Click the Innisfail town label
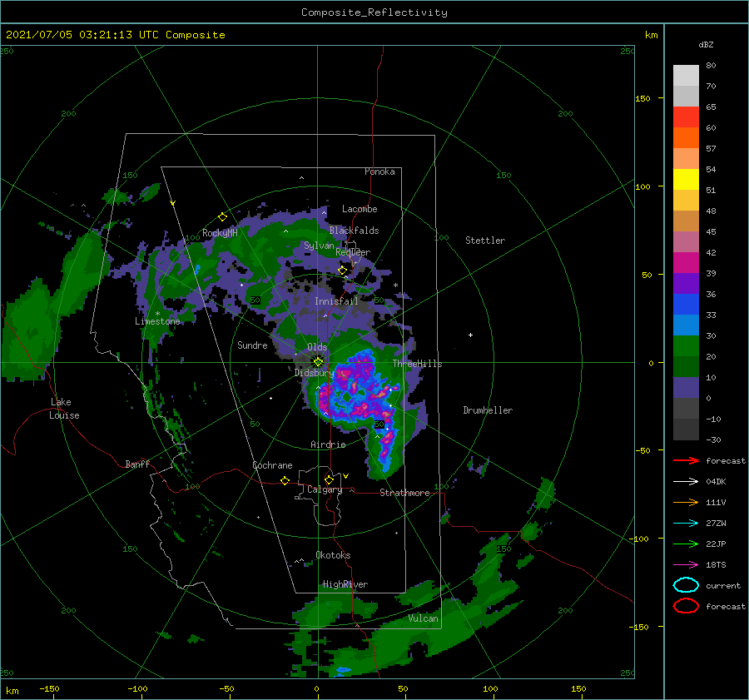Screen dimensions: 749x700 [x=336, y=301]
